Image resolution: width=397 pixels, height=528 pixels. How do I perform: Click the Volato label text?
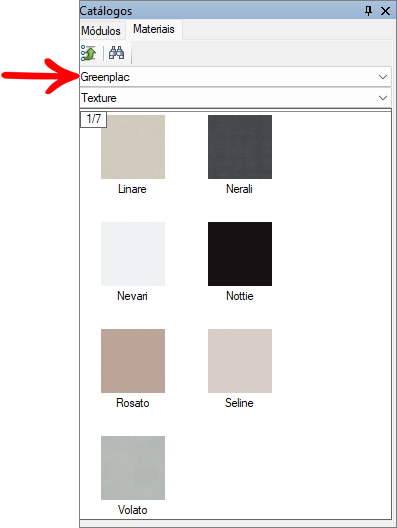pyautogui.click(x=133, y=510)
